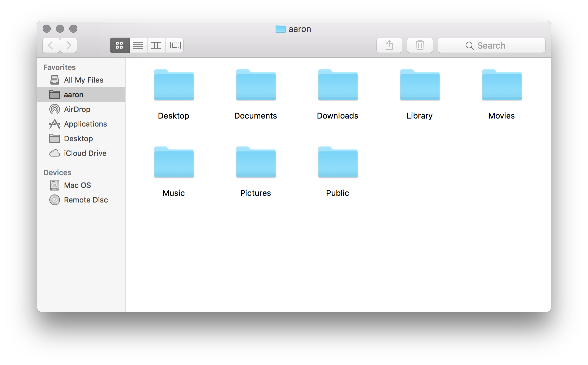Click the Library folder name label

pos(420,116)
